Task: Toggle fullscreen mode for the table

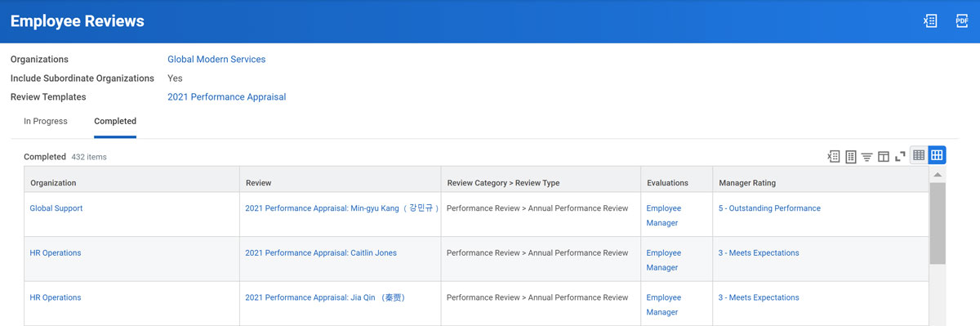Action: tap(900, 156)
